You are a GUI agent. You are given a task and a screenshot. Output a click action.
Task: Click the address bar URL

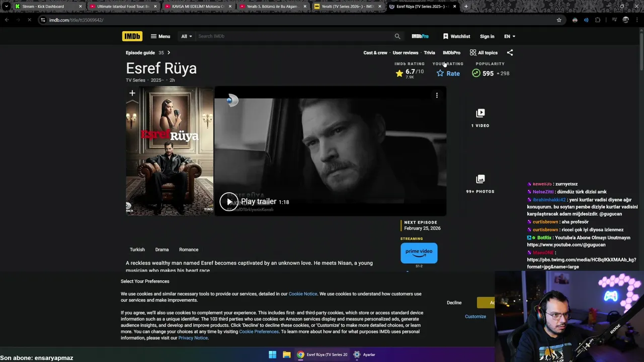pyautogui.click(x=76, y=20)
